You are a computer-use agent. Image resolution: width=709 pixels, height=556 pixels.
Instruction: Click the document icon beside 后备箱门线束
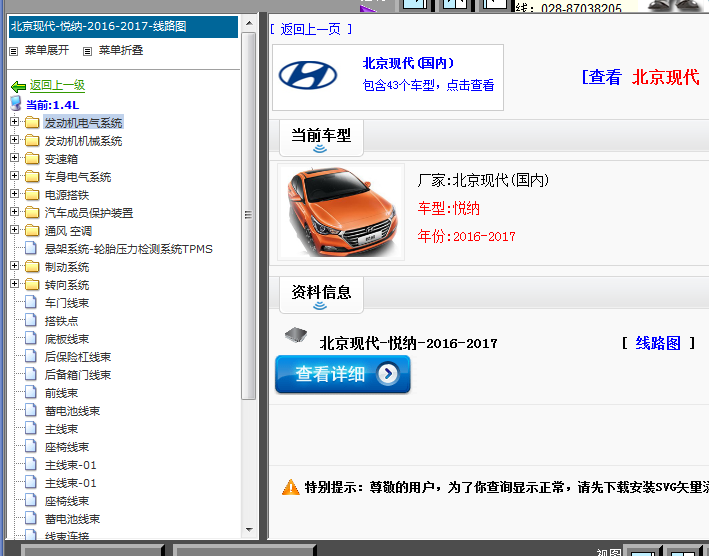[31, 374]
